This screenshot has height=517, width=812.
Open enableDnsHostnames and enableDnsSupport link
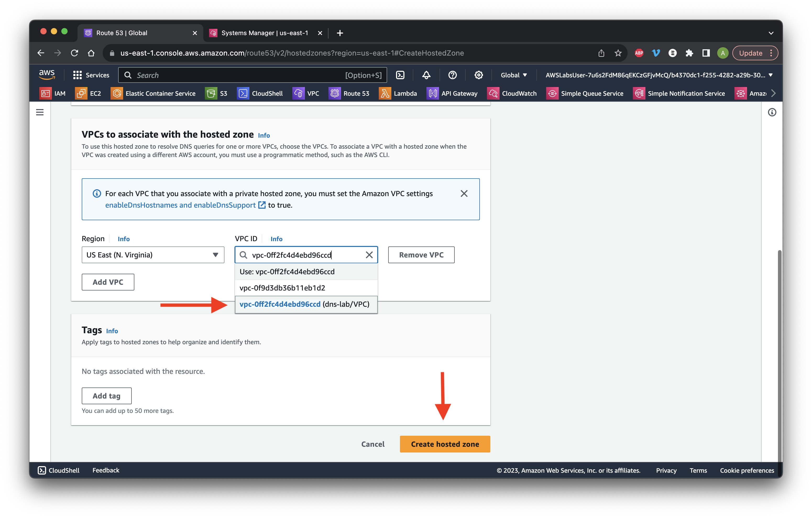(185, 205)
